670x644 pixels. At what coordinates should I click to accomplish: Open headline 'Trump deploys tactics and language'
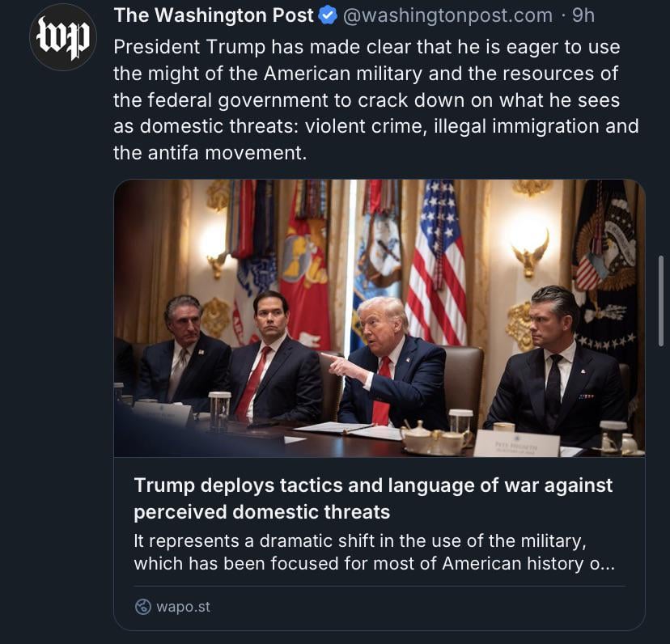pos(373,498)
